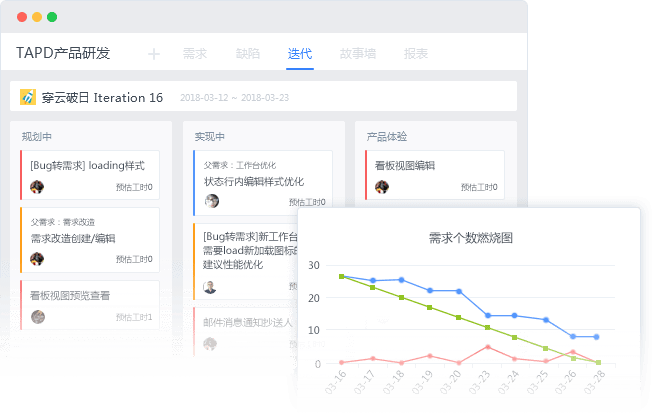Click the 03-25 axis label

tap(537, 382)
